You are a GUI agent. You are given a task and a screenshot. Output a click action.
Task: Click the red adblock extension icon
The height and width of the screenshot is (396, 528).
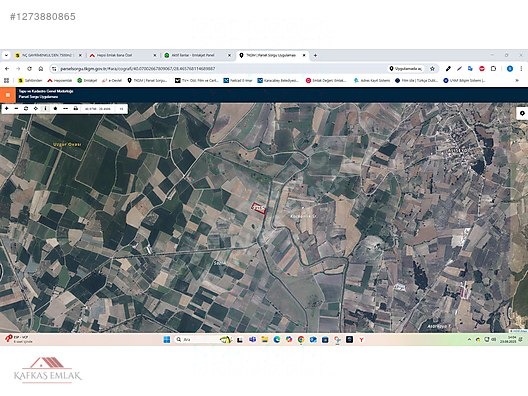pos(482,69)
